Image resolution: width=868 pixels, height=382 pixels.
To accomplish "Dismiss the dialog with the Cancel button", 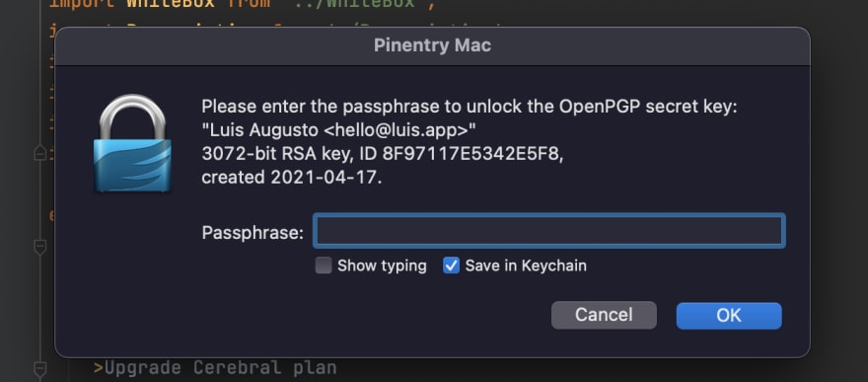I will tap(604, 315).
